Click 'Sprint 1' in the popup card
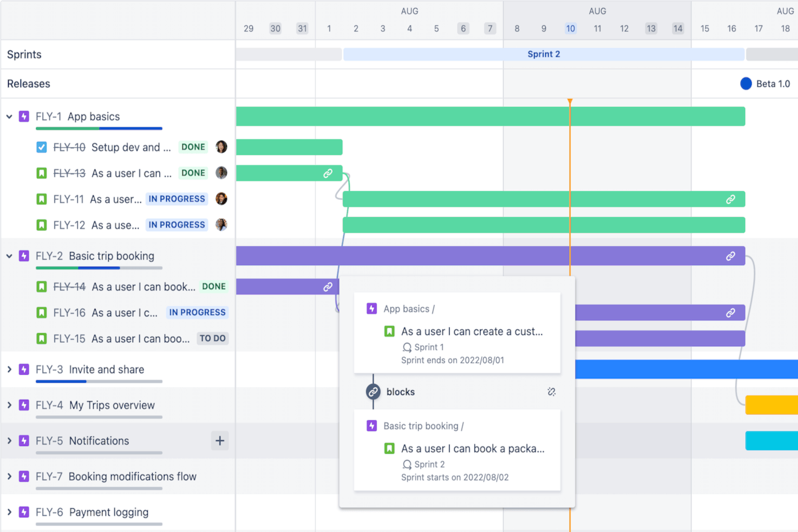The width and height of the screenshot is (798, 532). pyautogui.click(x=429, y=347)
